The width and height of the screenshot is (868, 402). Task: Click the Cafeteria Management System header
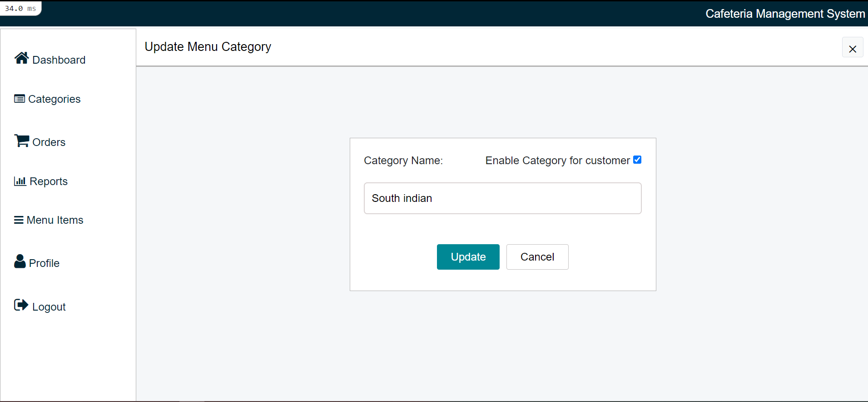tap(785, 13)
